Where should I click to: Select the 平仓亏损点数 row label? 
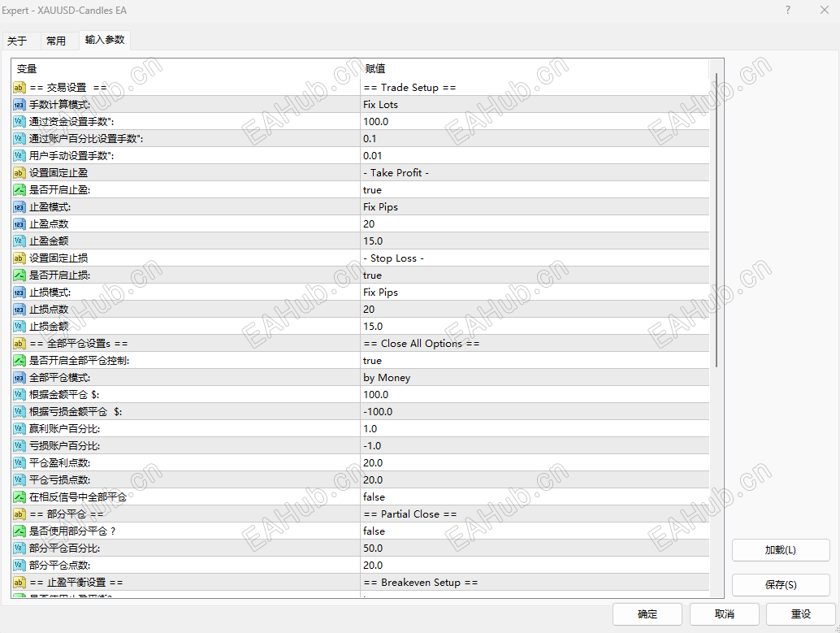(59, 480)
